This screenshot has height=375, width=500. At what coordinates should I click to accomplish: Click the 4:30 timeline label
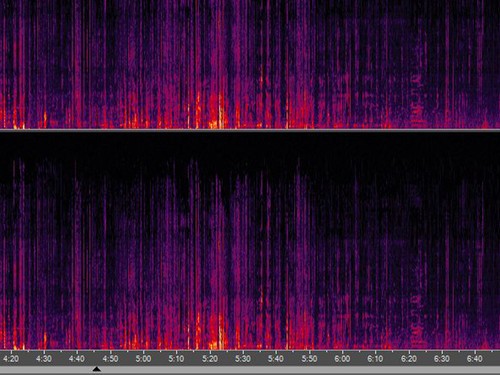point(44,359)
